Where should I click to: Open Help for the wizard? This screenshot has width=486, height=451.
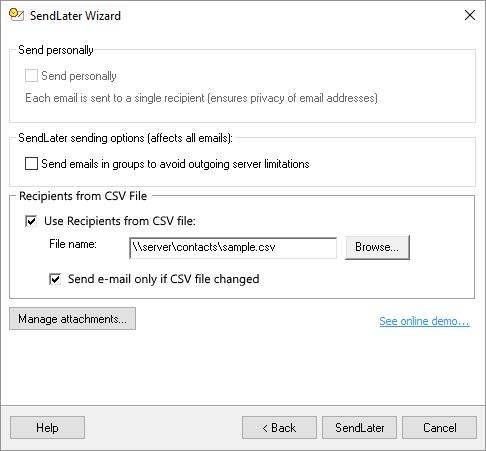[x=47, y=428]
